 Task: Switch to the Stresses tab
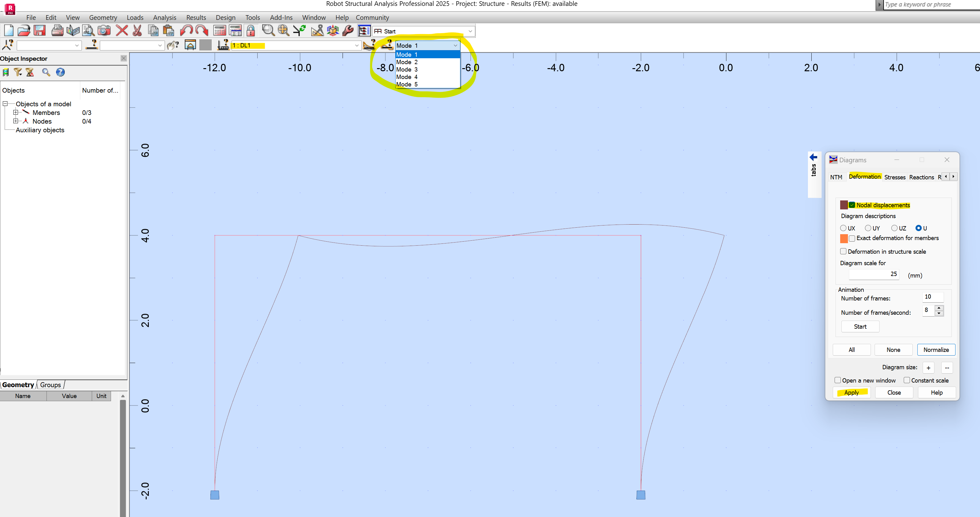coord(895,177)
